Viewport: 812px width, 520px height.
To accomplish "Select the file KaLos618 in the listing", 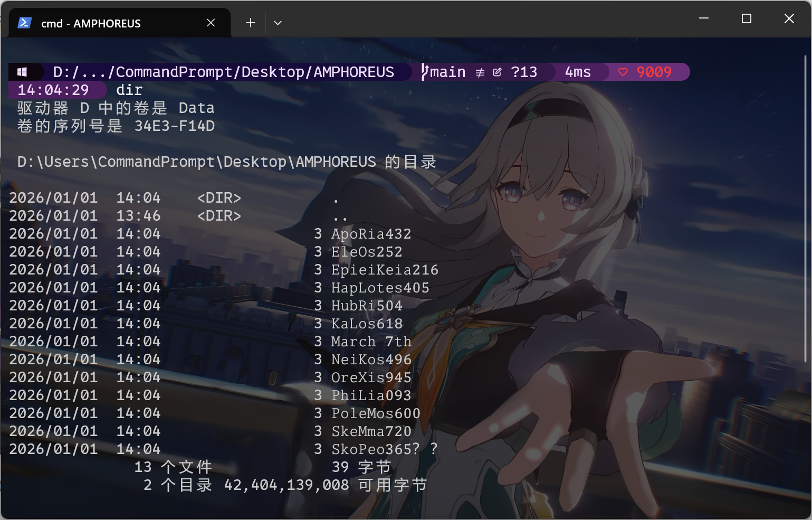I will [367, 323].
